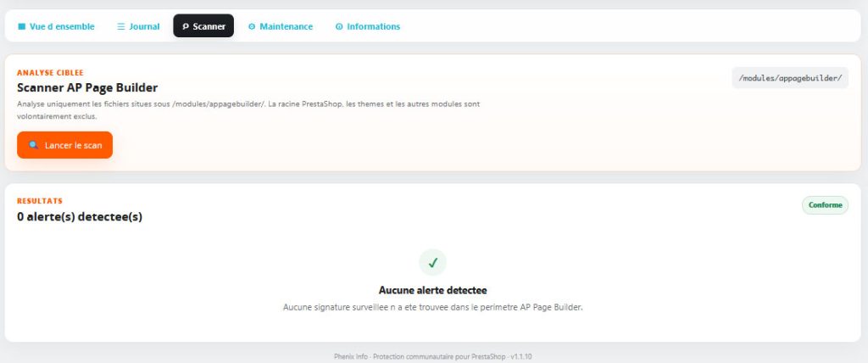Click the magnifier icon on Lancer le scan
The height and width of the screenshot is (363, 868).
click(x=34, y=145)
